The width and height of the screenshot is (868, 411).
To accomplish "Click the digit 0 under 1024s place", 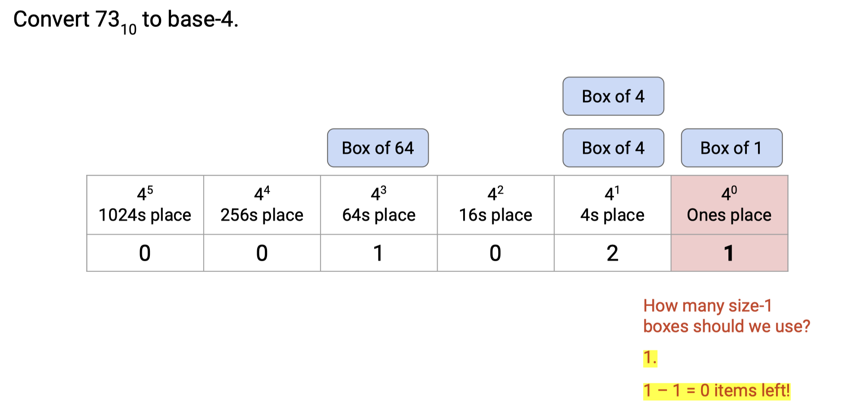I will click(x=145, y=253).
